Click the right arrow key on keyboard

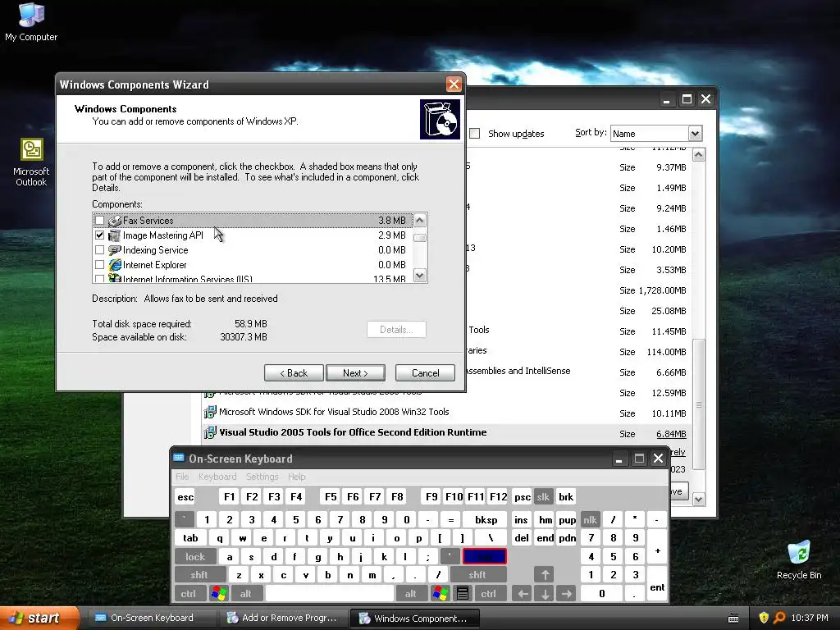click(x=567, y=594)
